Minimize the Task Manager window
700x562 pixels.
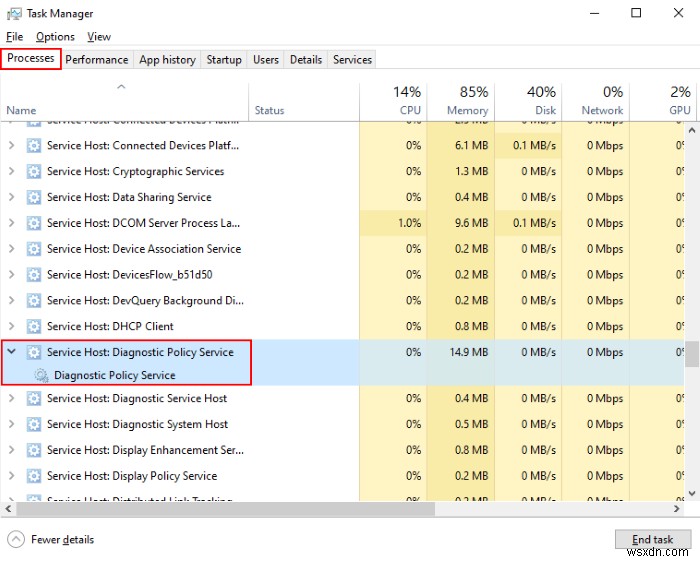click(x=595, y=13)
